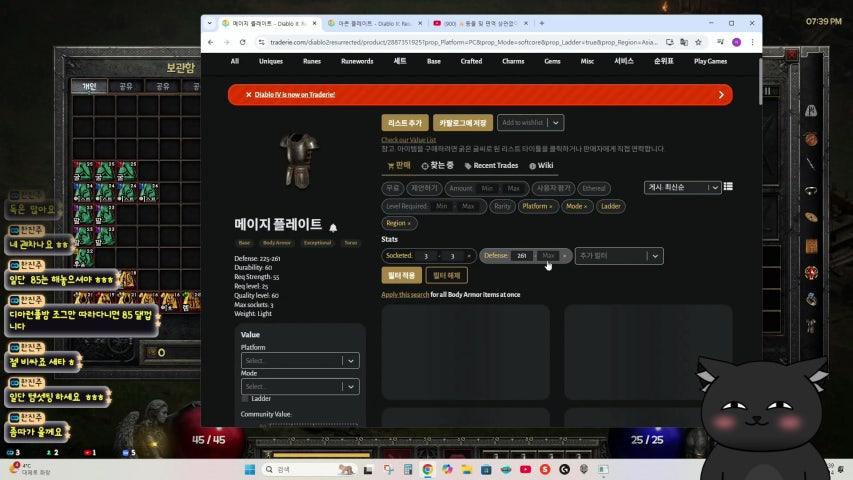This screenshot has height=480, width=853.
Task: Toggle the Ladder checkbox under Value
Action: (x=245, y=398)
